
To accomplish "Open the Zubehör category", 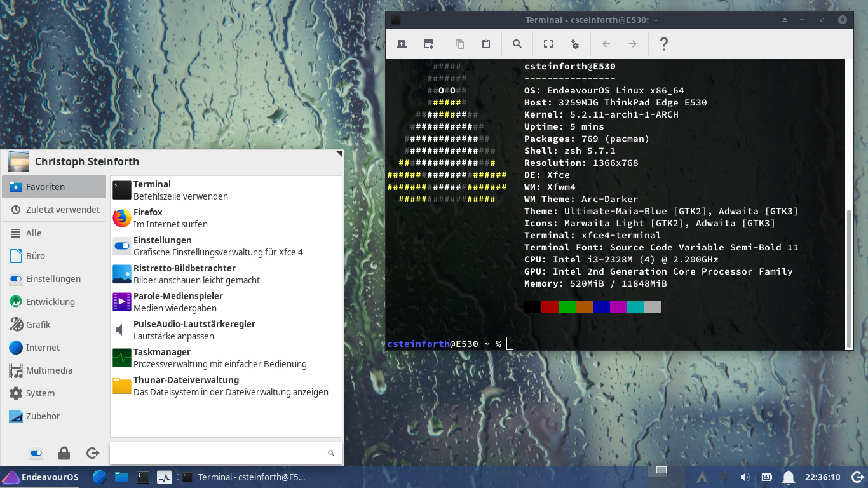I will click(x=54, y=416).
